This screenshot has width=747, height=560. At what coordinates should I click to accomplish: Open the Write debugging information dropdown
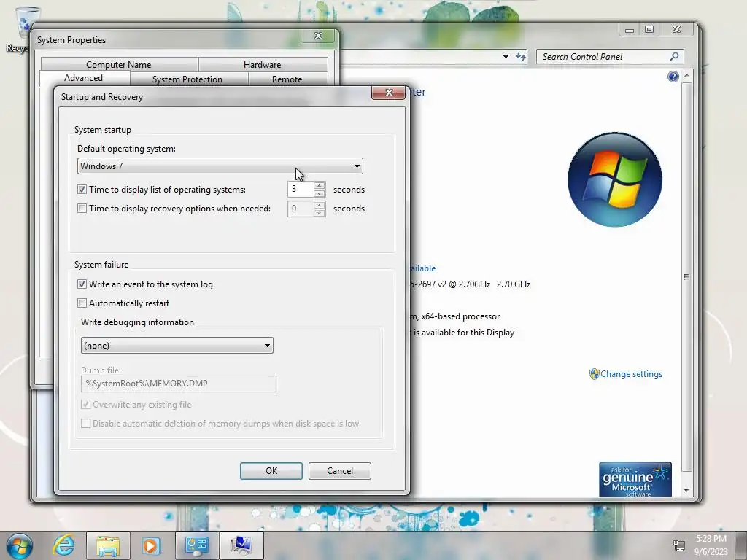point(177,345)
